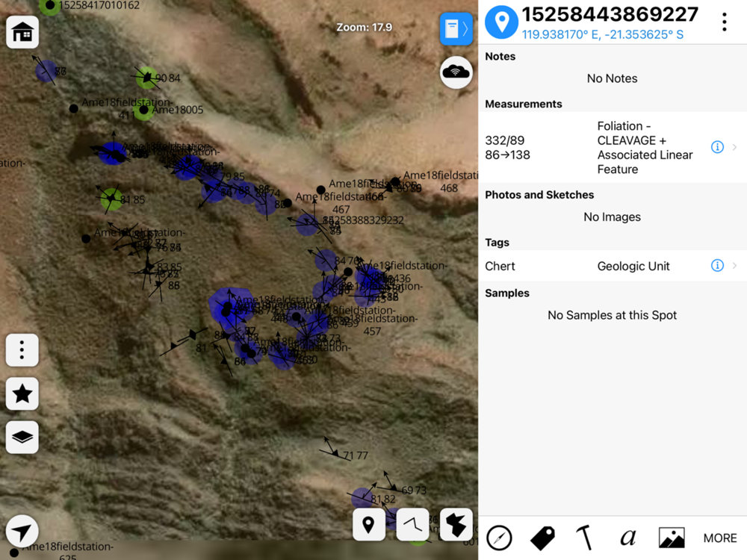
Task: Click the 332/89 measurement value
Action: click(504, 140)
